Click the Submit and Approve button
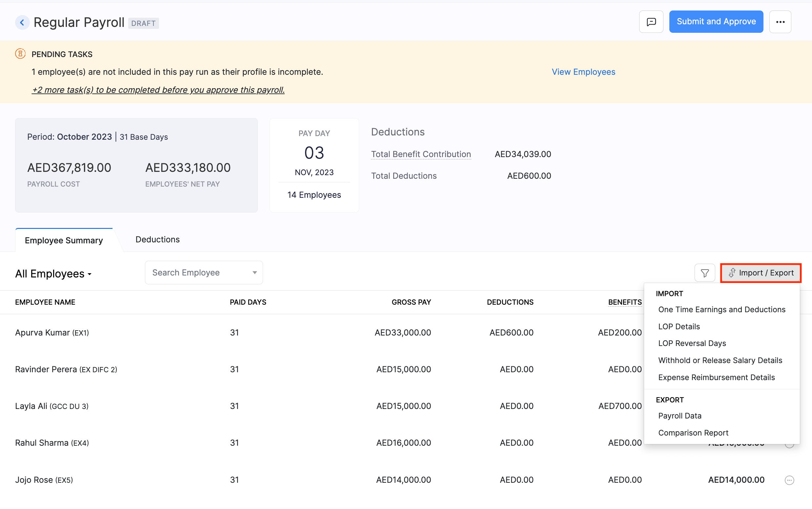Viewport: 812px width, 509px height. [x=716, y=21]
